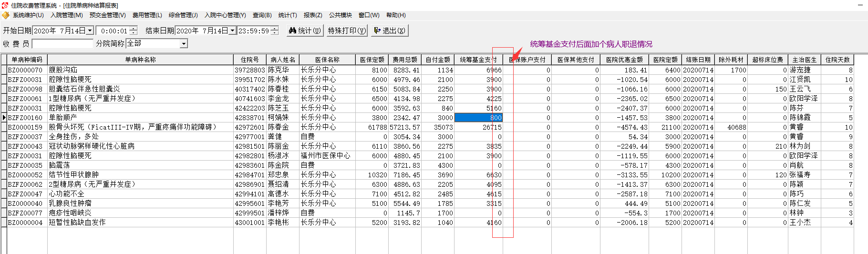Click doctor name 王小杰

point(805,223)
